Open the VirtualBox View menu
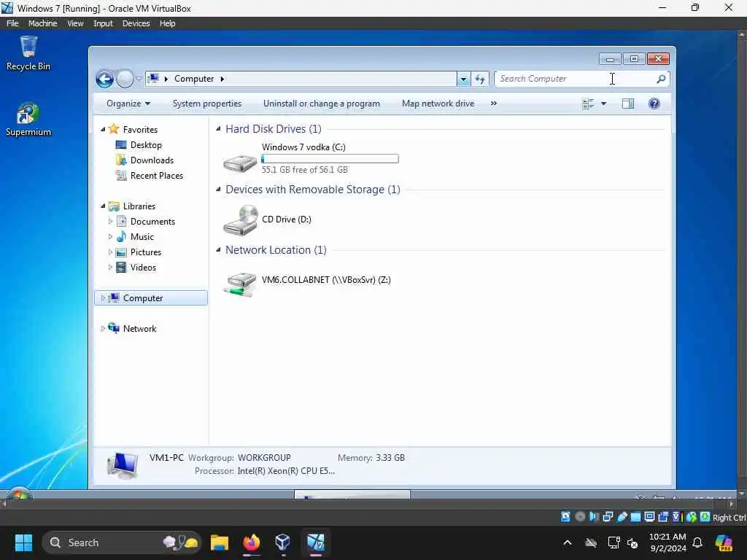The height and width of the screenshot is (560, 747). click(75, 23)
